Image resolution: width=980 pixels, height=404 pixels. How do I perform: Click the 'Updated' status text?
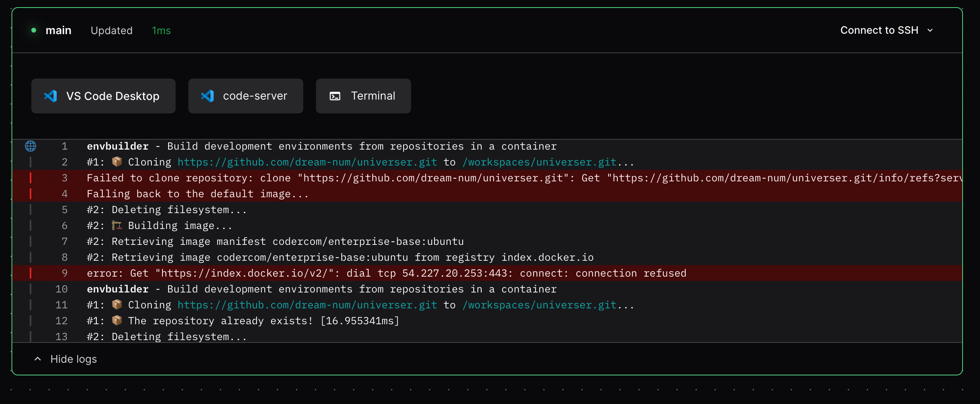point(111,31)
